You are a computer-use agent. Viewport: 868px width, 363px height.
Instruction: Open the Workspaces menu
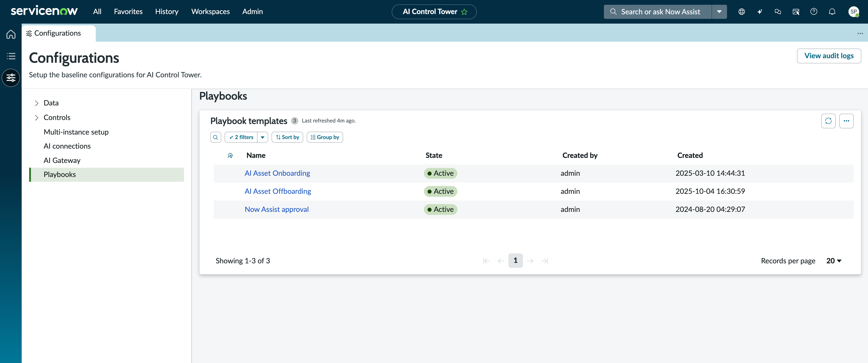211,12
